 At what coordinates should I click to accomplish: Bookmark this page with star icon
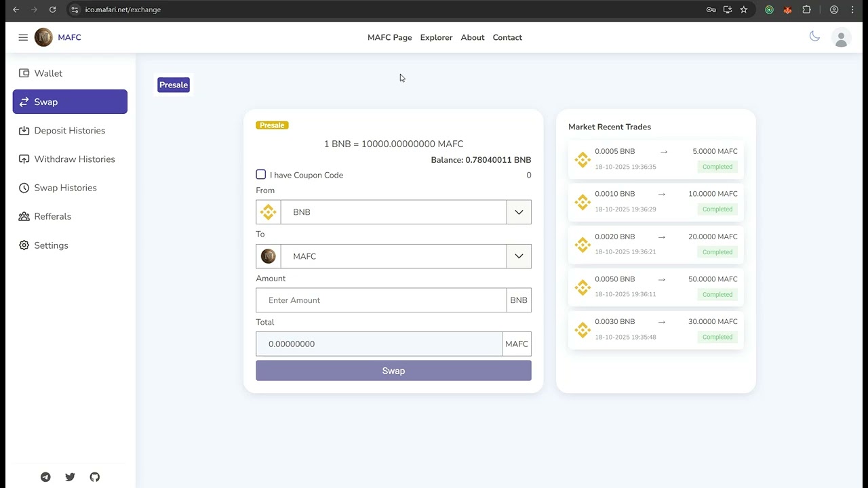point(744,9)
